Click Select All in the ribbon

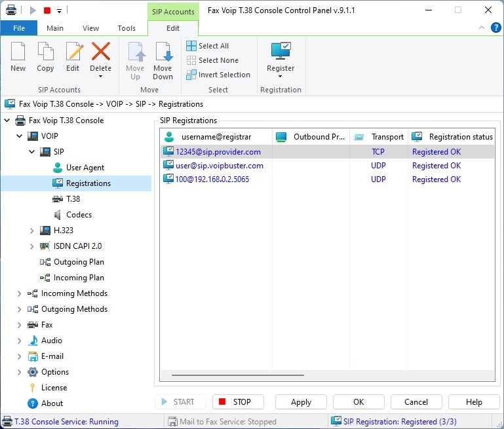coord(208,46)
